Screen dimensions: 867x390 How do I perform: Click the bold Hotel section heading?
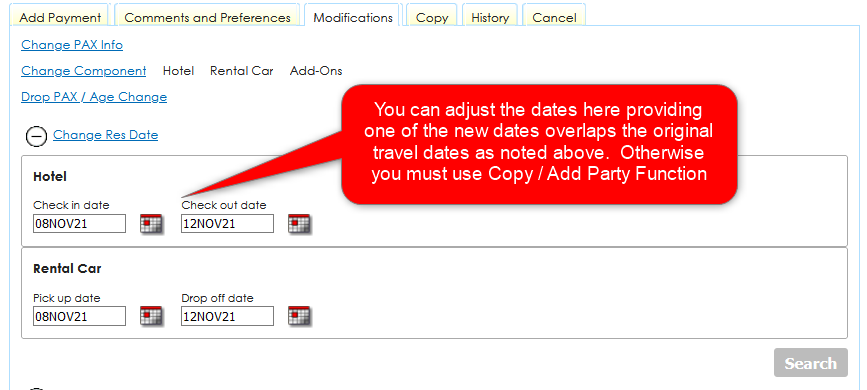click(50, 176)
